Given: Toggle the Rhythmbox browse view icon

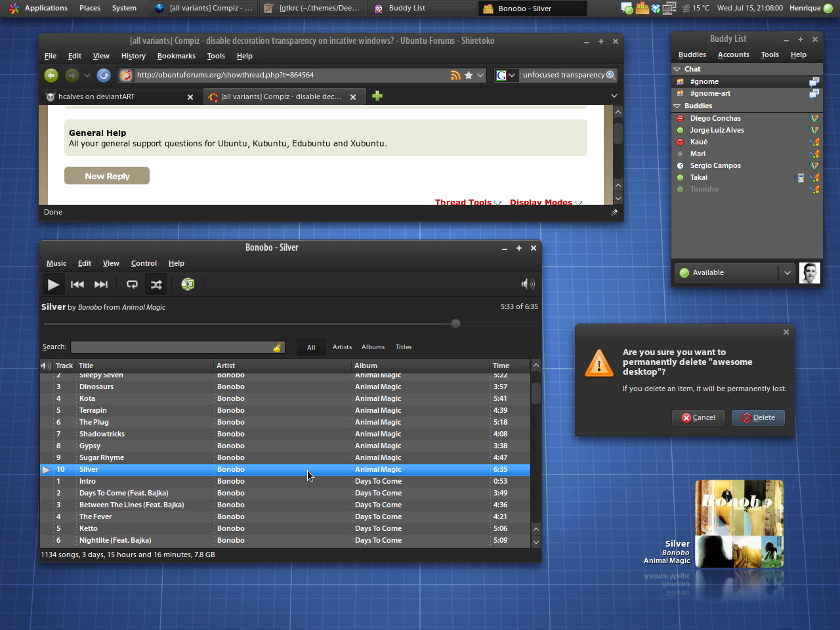Looking at the screenshot, I should [188, 284].
